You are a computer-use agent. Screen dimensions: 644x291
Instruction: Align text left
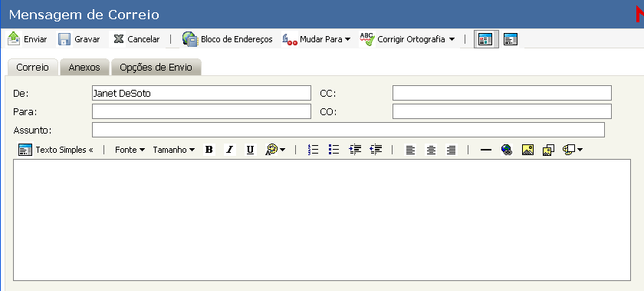[x=410, y=150]
